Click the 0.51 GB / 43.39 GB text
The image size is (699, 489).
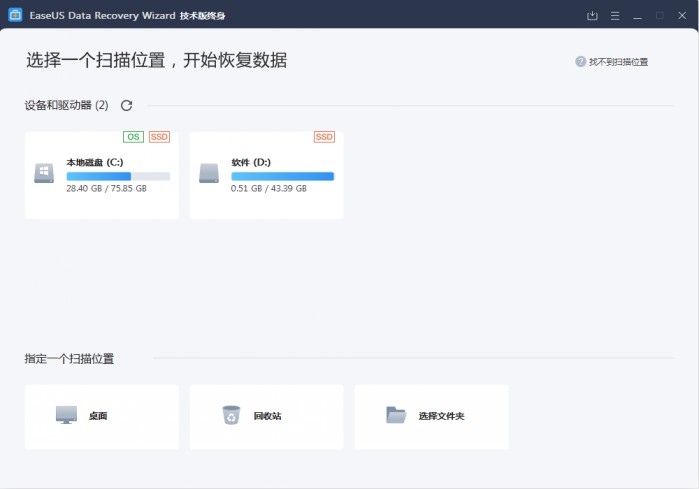269,189
